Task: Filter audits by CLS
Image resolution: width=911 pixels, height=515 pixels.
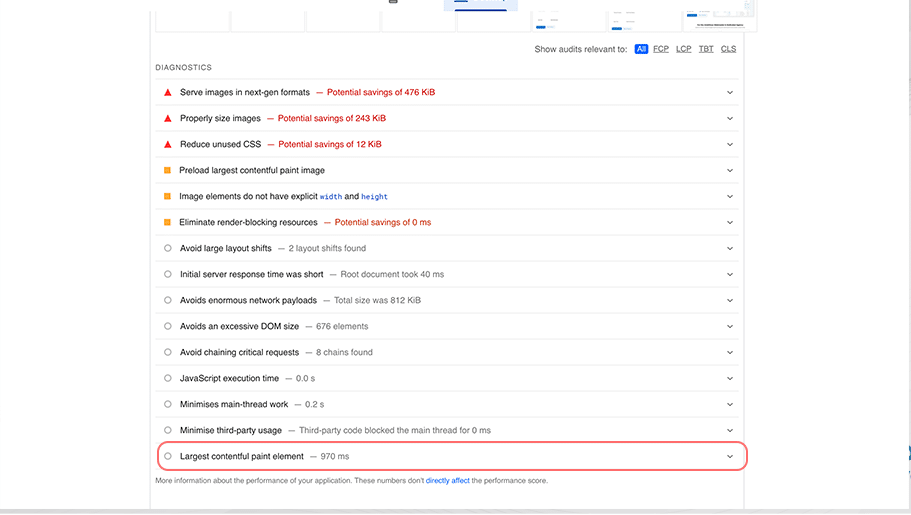Action: [729, 49]
